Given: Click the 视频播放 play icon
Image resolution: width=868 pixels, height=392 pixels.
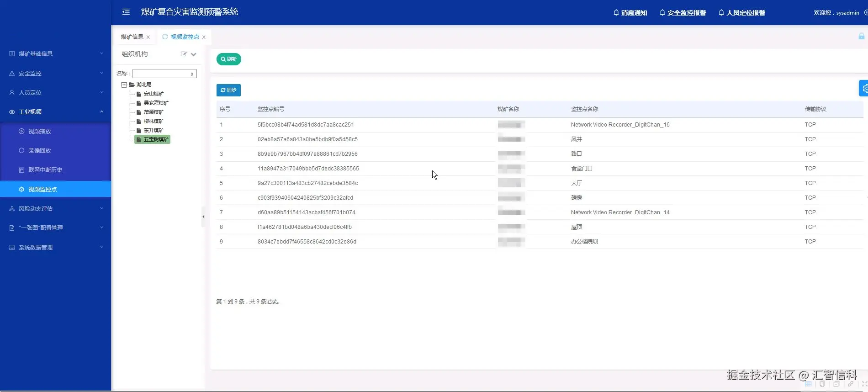Looking at the screenshot, I should [x=21, y=131].
